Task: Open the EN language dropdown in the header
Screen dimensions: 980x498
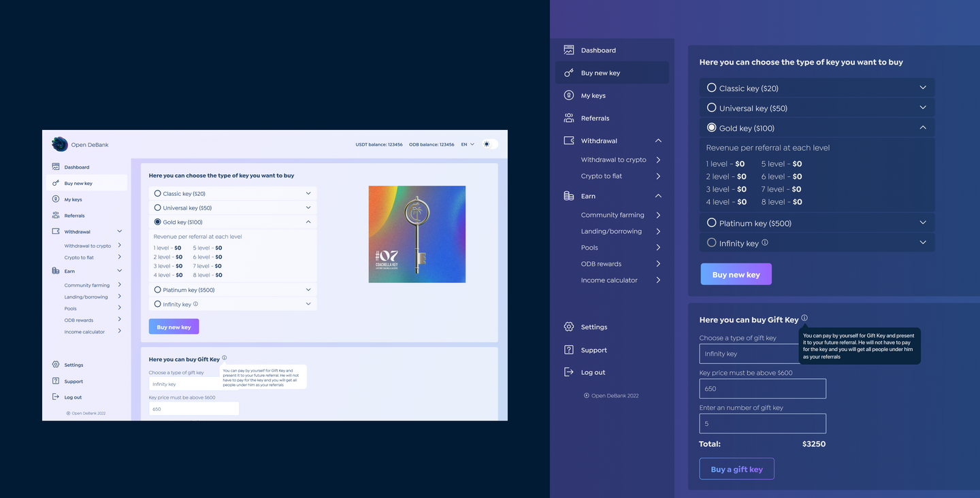Action: 468,144
